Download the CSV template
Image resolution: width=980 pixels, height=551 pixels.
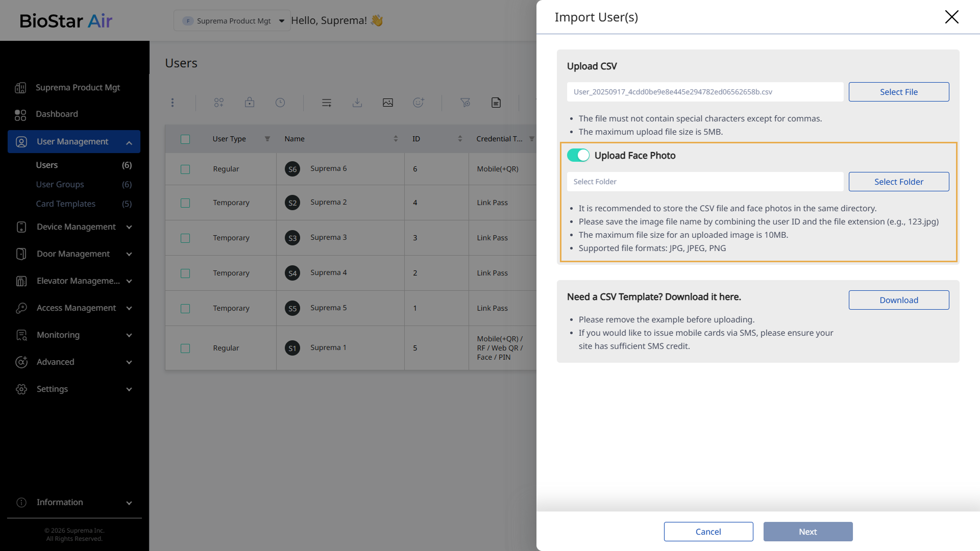coord(898,300)
